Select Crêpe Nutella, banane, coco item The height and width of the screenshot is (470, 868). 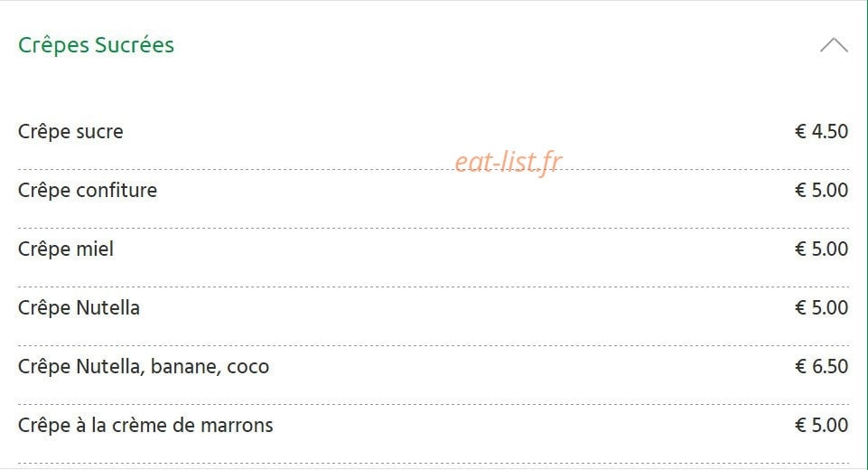coord(144,366)
